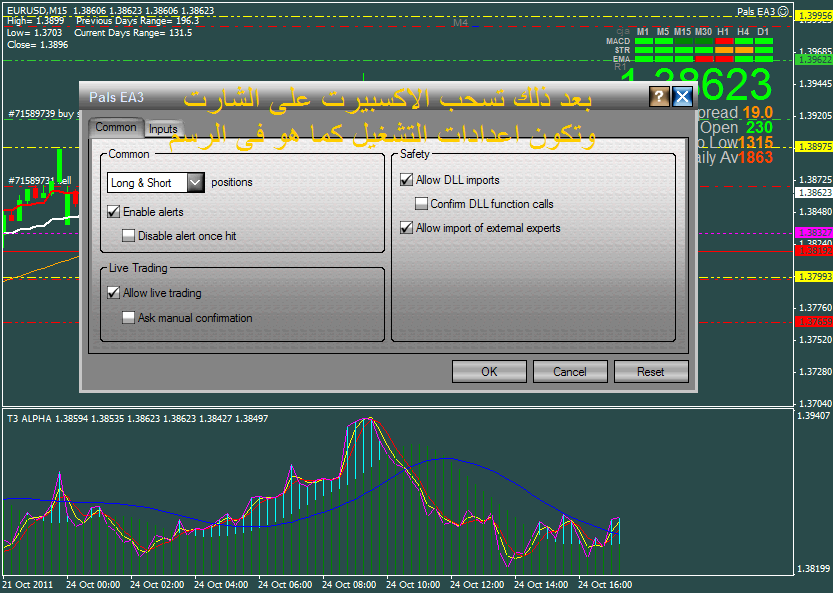Click the Reset button
The width and height of the screenshot is (833, 593).
click(650, 371)
